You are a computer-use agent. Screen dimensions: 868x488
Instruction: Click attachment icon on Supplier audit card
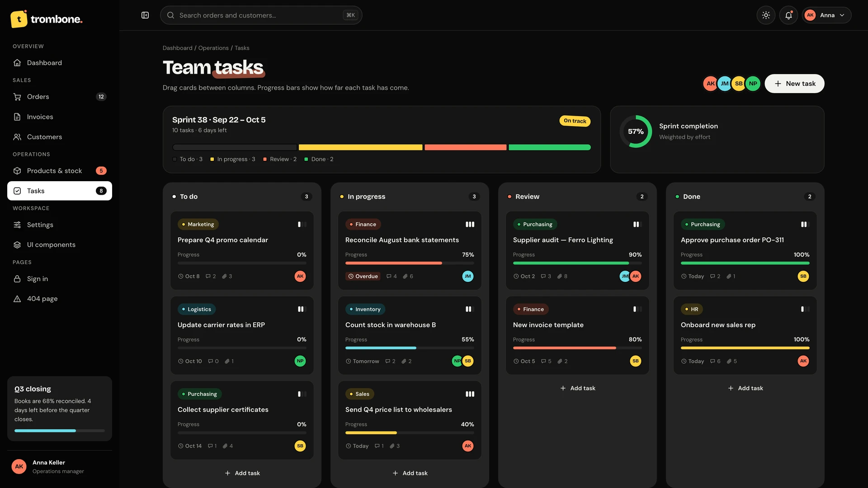coord(560,277)
